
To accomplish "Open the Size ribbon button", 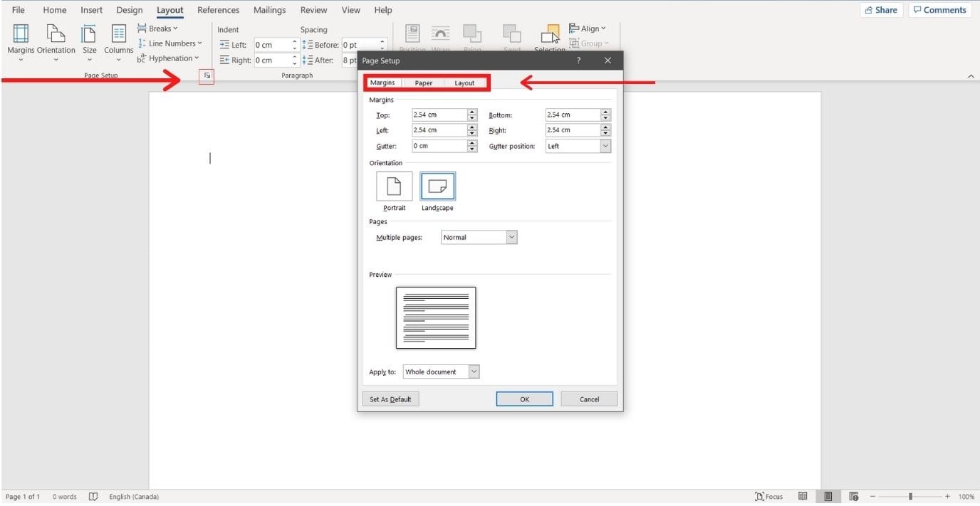I will [89, 42].
